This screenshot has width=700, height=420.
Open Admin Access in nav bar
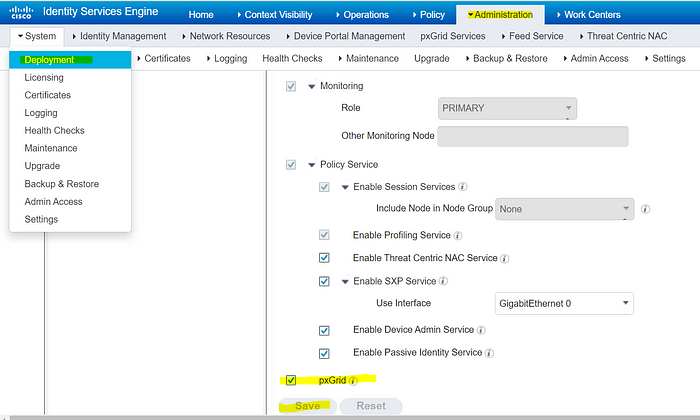(596, 58)
